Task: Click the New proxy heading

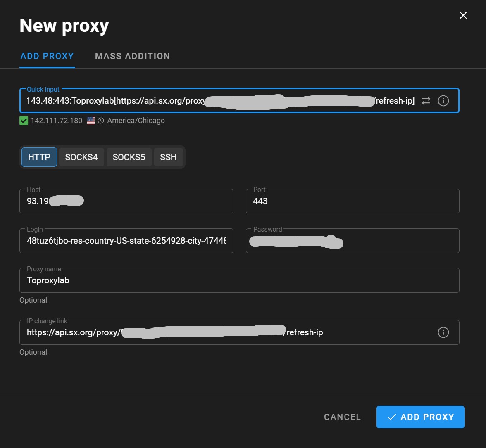Action: coord(64,26)
